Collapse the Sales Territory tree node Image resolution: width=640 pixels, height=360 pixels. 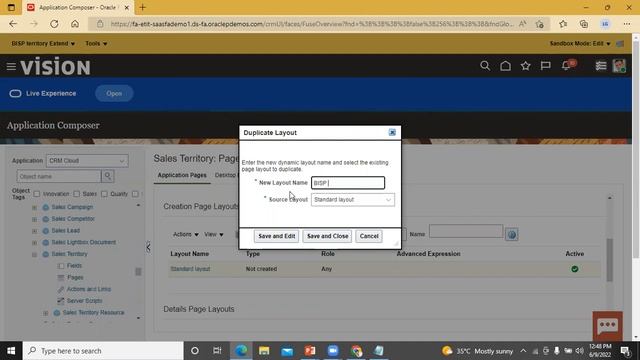[34, 254]
